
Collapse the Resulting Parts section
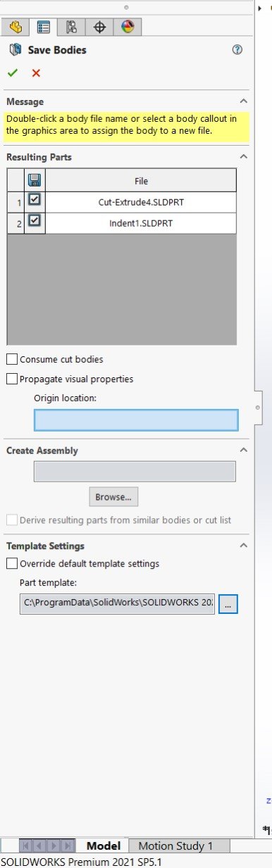pyautogui.click(x=243, y=156)
